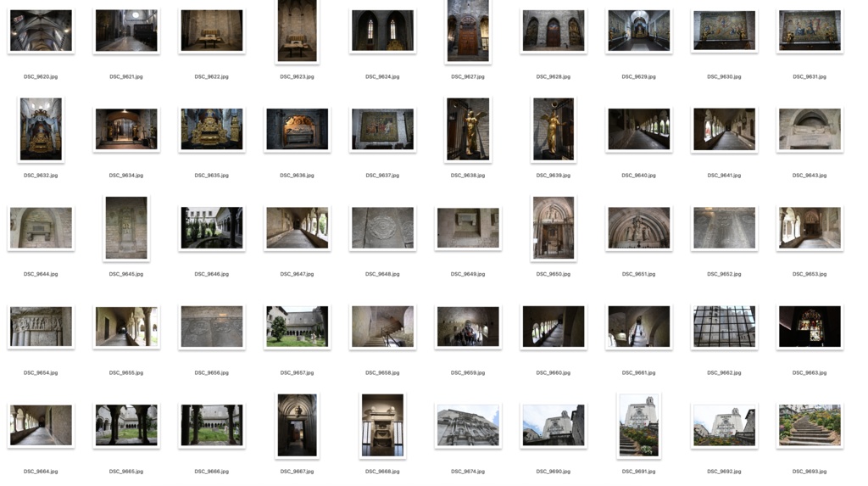The width and height of the screenshot is (868, 486).
Task: Click the file name DSC_9622.jpg
Action: [x=211, y=77]
